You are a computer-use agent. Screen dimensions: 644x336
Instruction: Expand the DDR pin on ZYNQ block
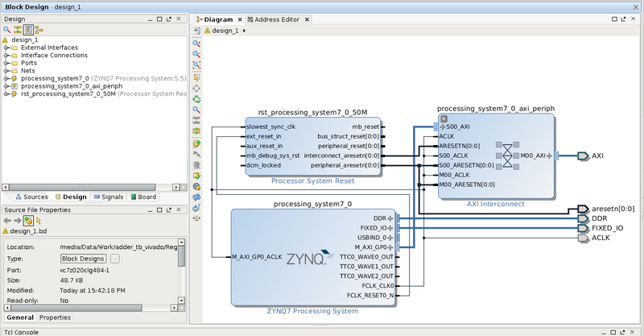click(391, 218)
